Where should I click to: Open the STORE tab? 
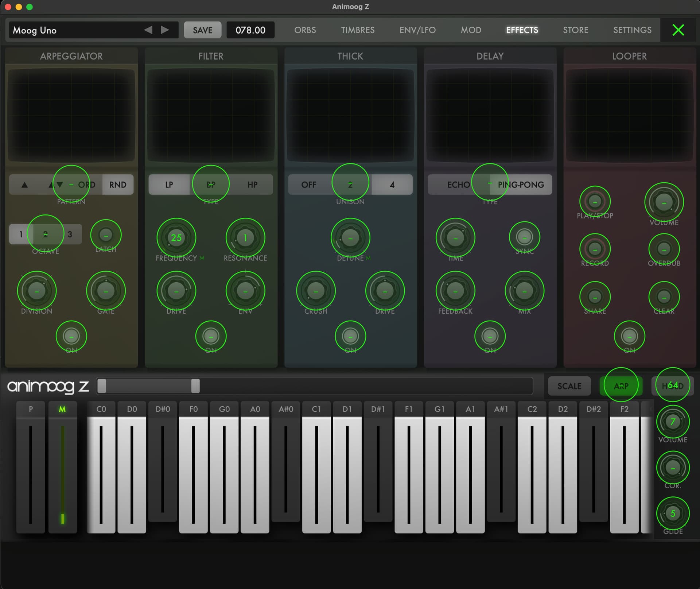576,30
